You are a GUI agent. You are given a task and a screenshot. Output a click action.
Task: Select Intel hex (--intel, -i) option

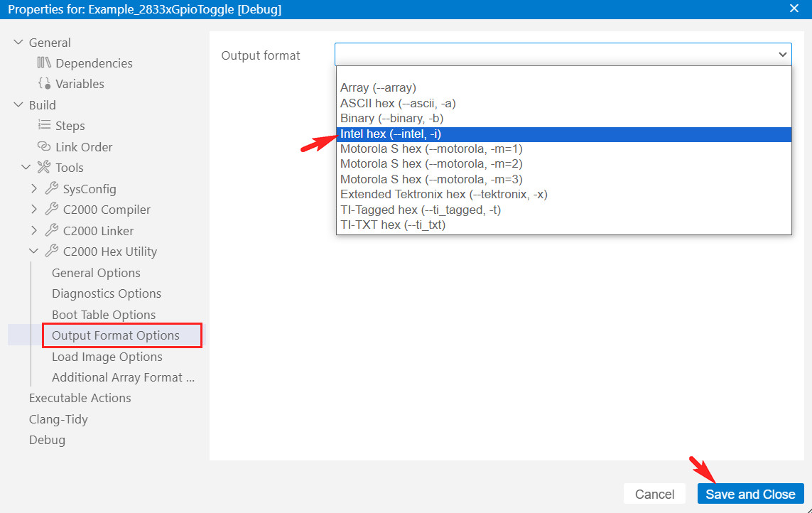(564, 134)
